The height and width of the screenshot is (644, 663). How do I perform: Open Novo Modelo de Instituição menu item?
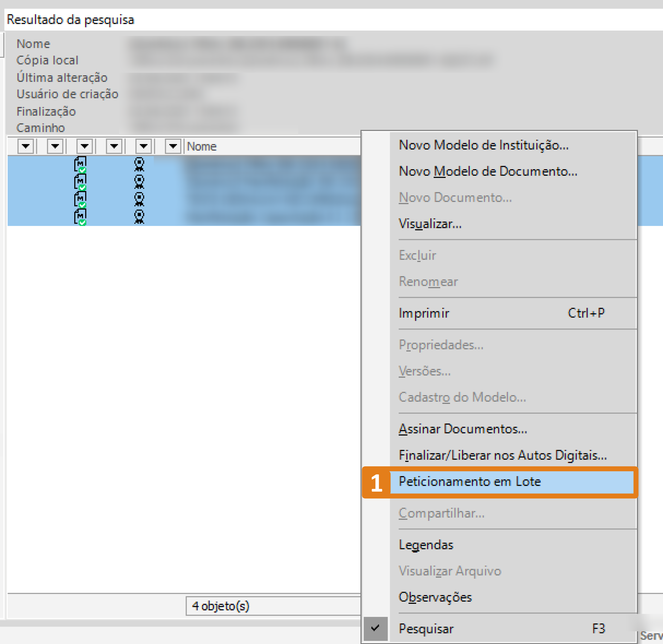(x=483, y=145)
